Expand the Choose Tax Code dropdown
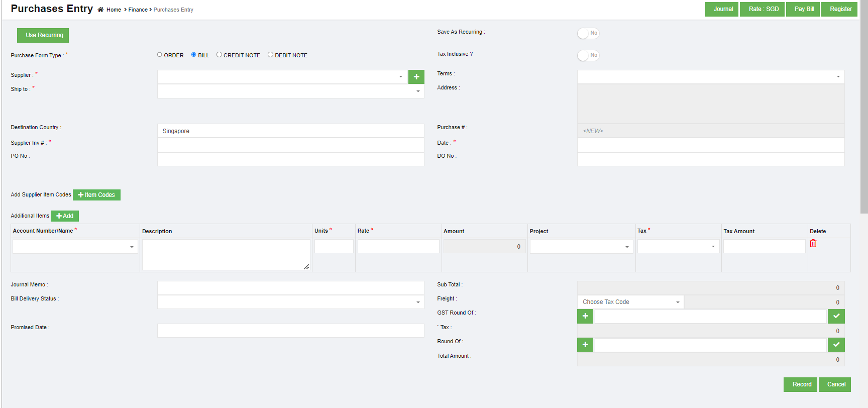 pos(630,302)
